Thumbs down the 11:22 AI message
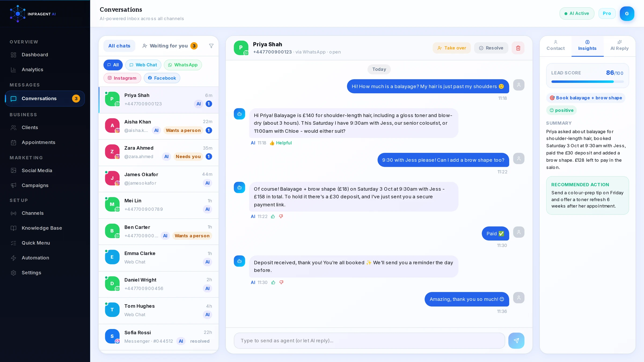Image resolution: width=644 pixels, height=362 pixels. (x=281, y=216)
